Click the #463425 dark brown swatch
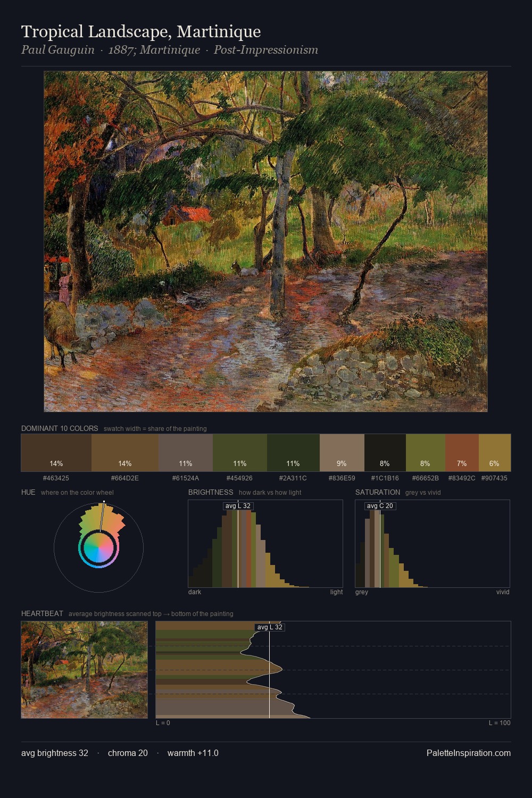 tap(56, 453)
